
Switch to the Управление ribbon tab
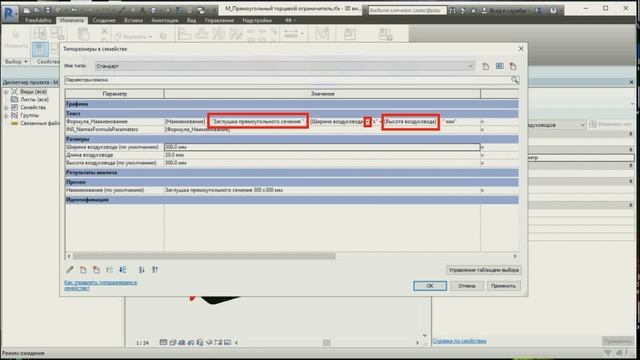pyautogui.click(x=220, y=20)
